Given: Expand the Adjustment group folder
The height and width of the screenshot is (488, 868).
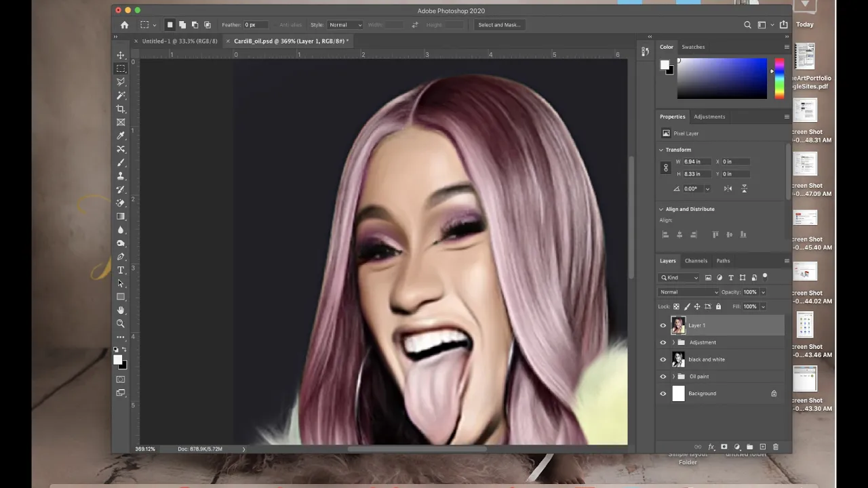Looking at the screenshot, I should (x=673, y=342).
